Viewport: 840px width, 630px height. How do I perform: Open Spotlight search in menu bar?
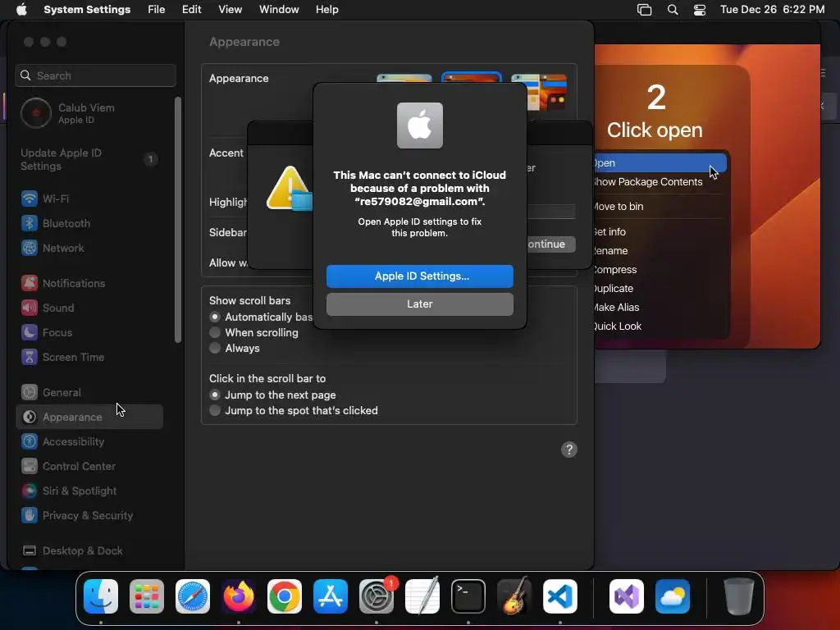(673, 10)
